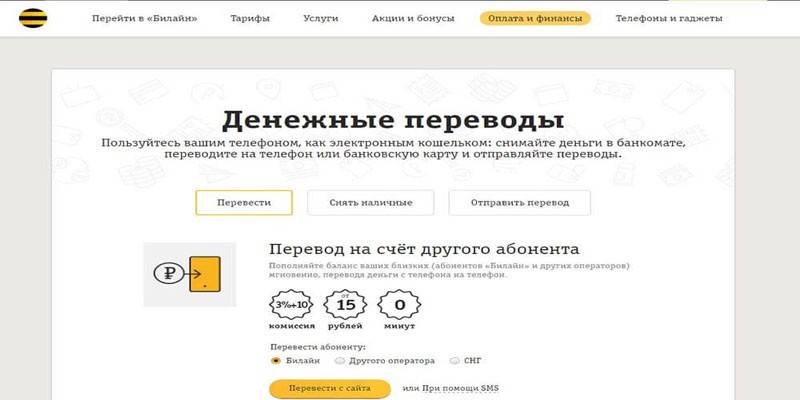
Task: Click the highlighted Оплата и финансы item
Action: click(x=534, y=19)
